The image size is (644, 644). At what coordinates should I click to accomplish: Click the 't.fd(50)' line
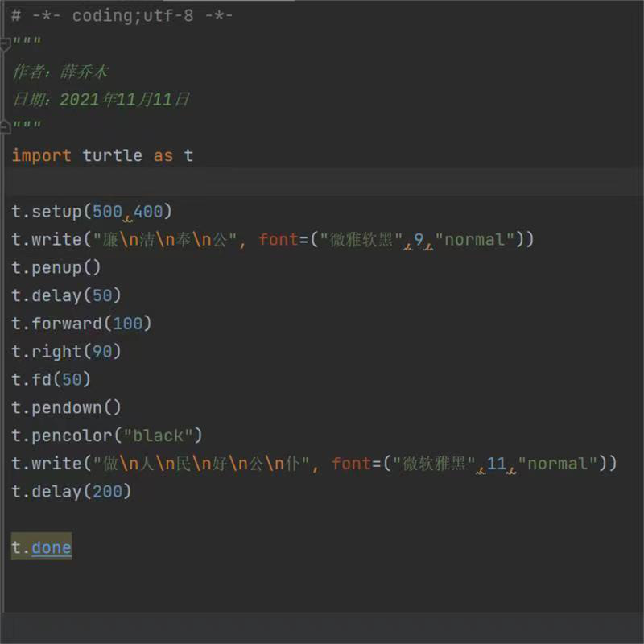[x=51, y=379]
